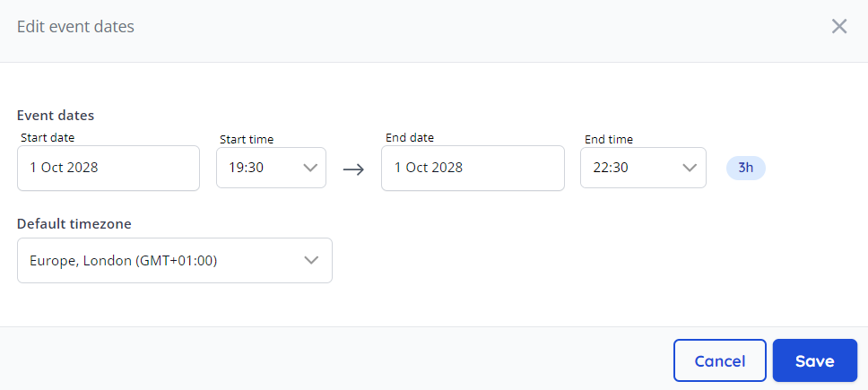
Task: Click the Edit event dates title
Action: 75,27
